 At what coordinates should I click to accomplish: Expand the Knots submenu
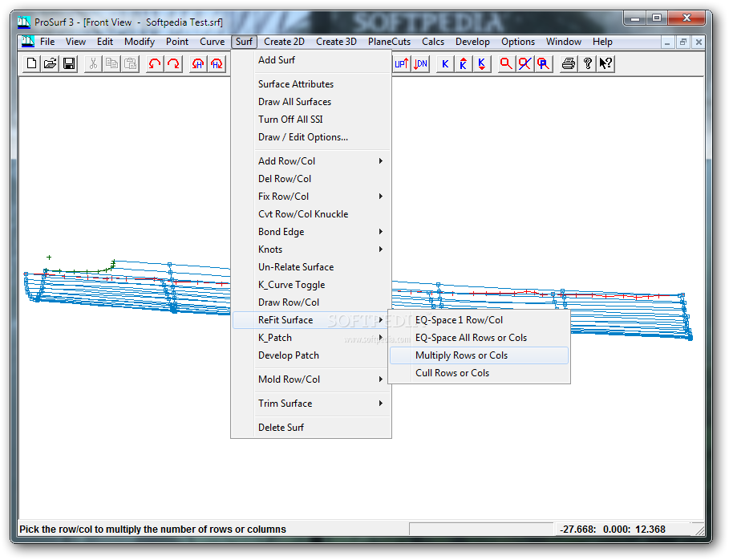coord(311,250)
